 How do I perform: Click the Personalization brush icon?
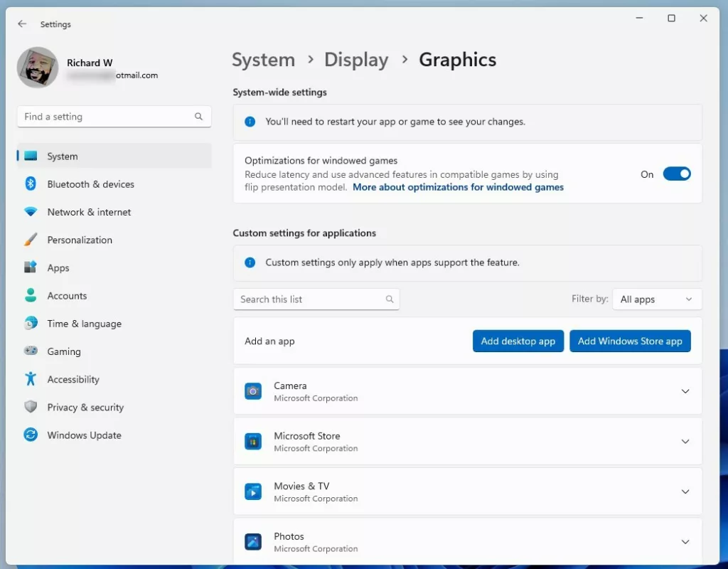coord(30,240)
